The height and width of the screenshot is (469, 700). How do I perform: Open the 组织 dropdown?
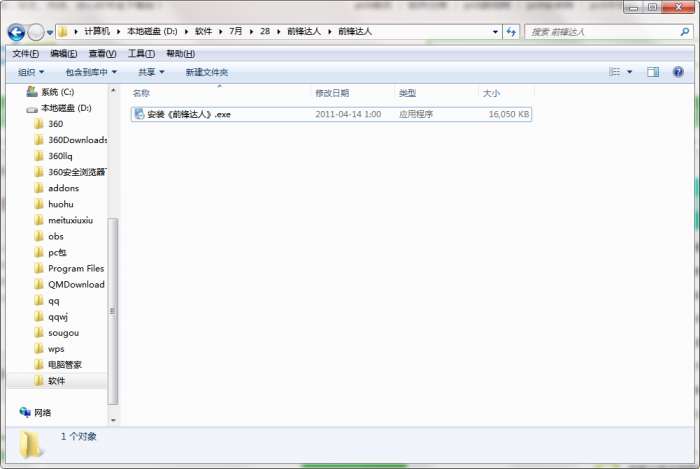click(31, 72)
